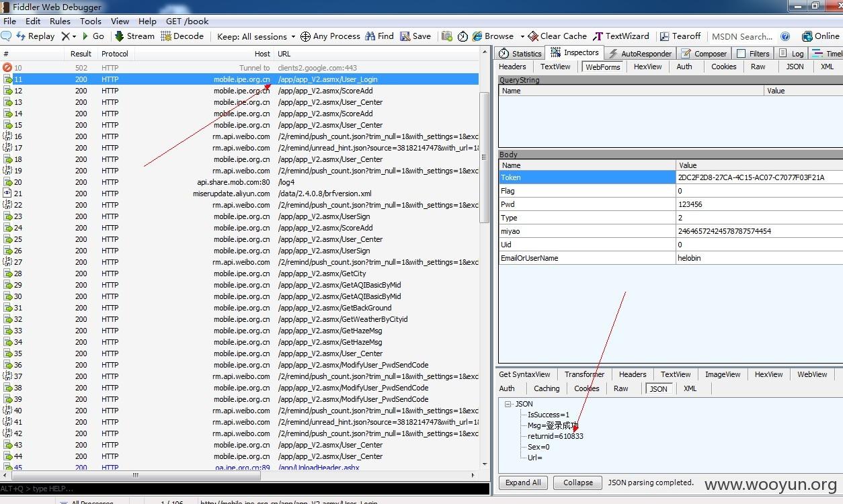This screenshot has height=504, width=843.
Task: Toggle the Decode toolbar option
Action: (182, 36)
